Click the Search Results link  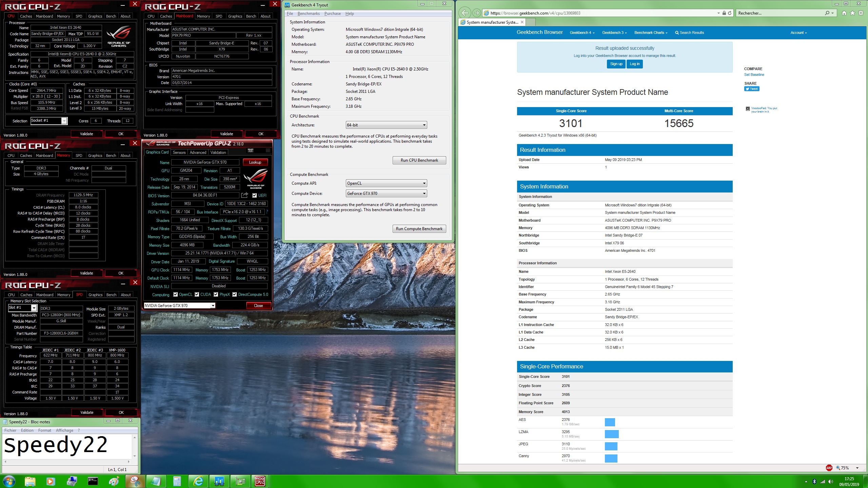pos(689,33)
